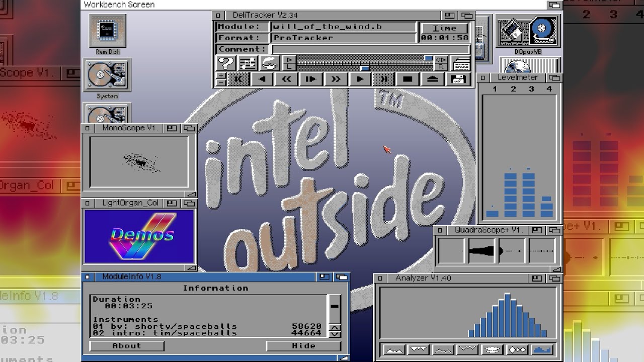This screenshot has width=644, height=362.
Task: Open the music notes player selection button
Action: coord(247,63)
